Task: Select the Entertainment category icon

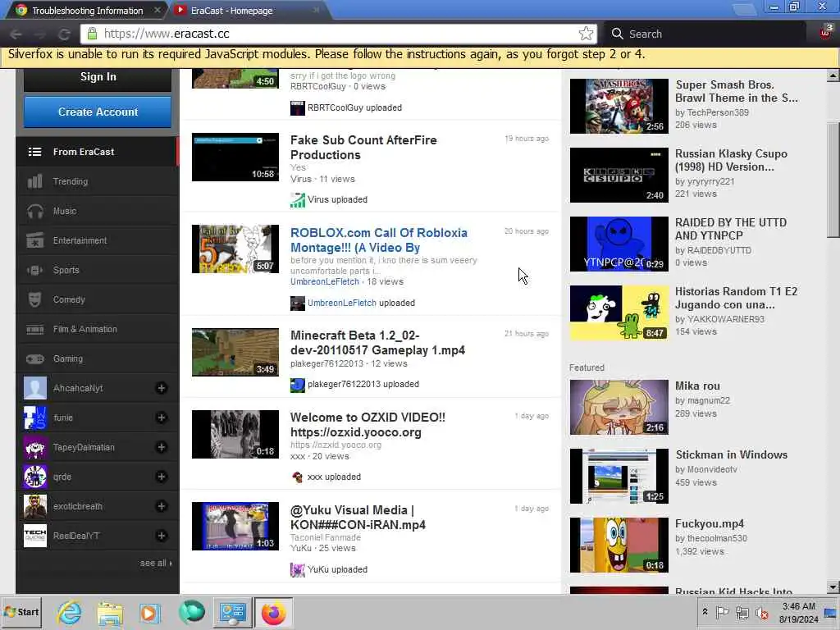Action: pyautogui.click(x=35, y=240)
